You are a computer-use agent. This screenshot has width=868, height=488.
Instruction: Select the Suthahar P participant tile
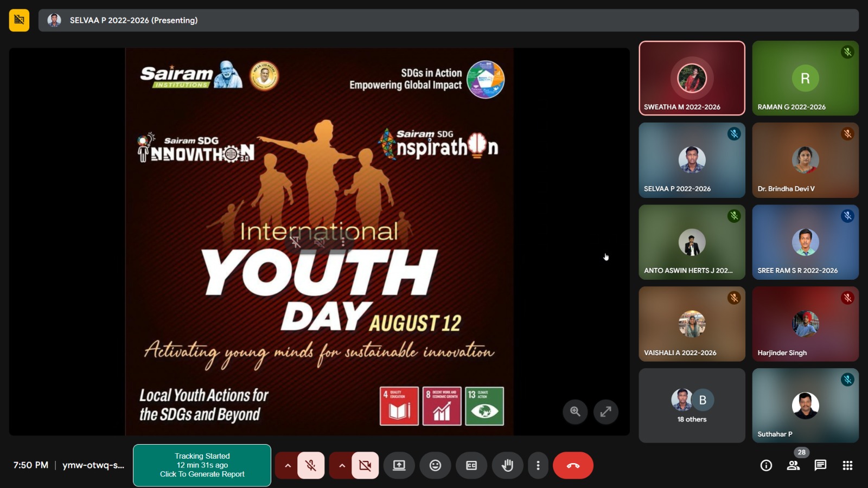pyautogui.click(x=805, y=406)
